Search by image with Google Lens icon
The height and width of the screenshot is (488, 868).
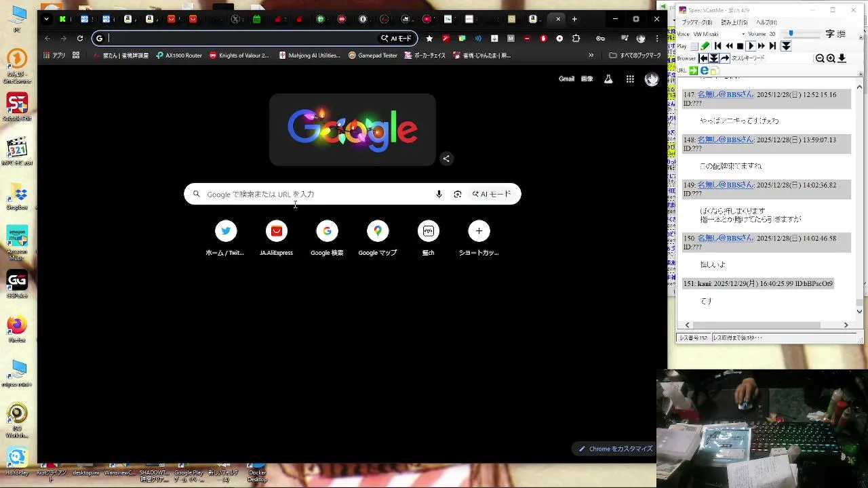coord(458,195)
